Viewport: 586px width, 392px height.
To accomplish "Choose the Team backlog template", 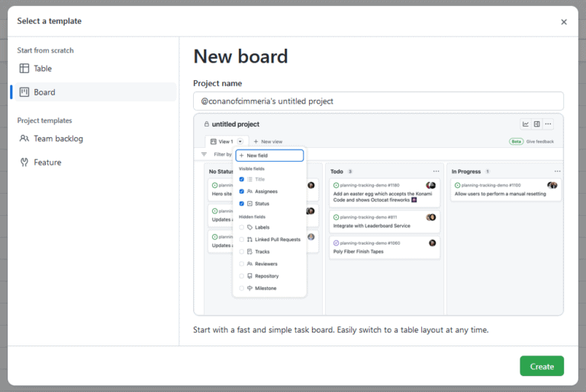I will pos(95,139).
